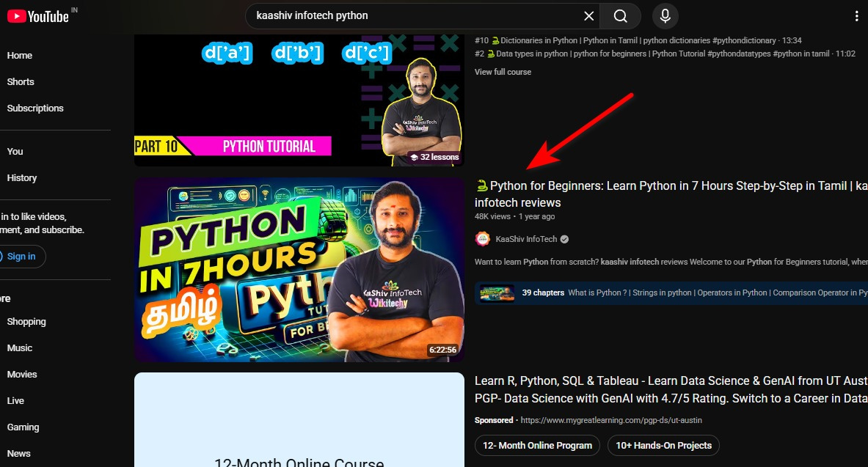Select You in the sidebar
The height and width of the screenshot is (467, 868).
click(x=15, y=152)
